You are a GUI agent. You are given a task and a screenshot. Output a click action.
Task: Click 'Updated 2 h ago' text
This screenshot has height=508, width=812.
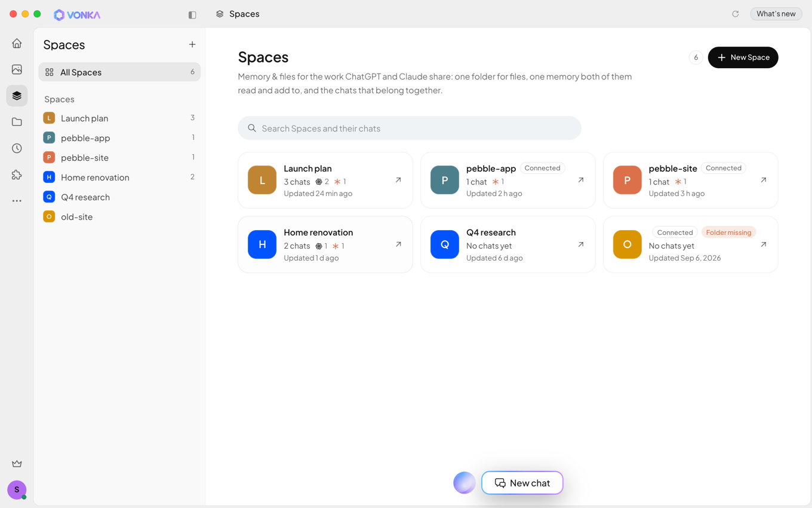pyautogui.click(x=494, y=194)
